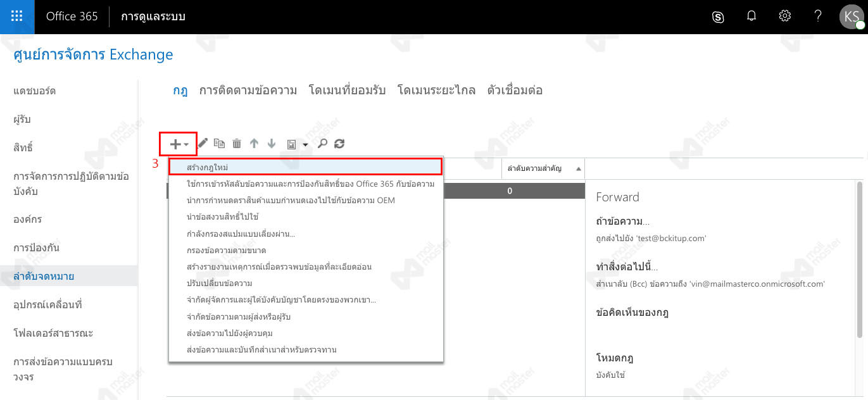The image size is (868, 400).
Task: Click the priority value 0 in the rule row
Action: pos(510,191)
